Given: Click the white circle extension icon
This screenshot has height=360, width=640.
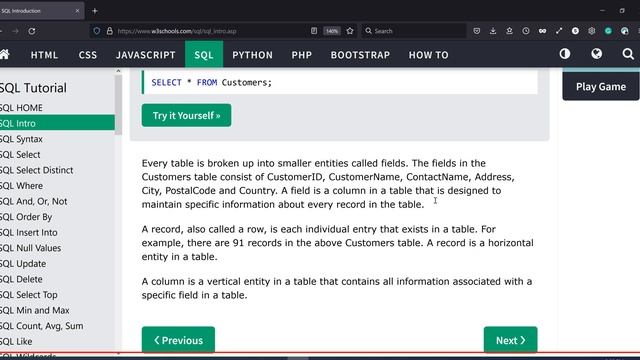Looking at the screenshot, I should coord(575,31).
